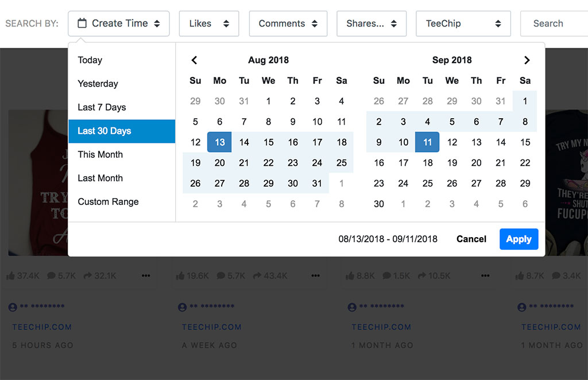Click the thumbs-up icon showing 19.6K
Viewport: 588px width, 380px height.
click(x=180, y=276)
